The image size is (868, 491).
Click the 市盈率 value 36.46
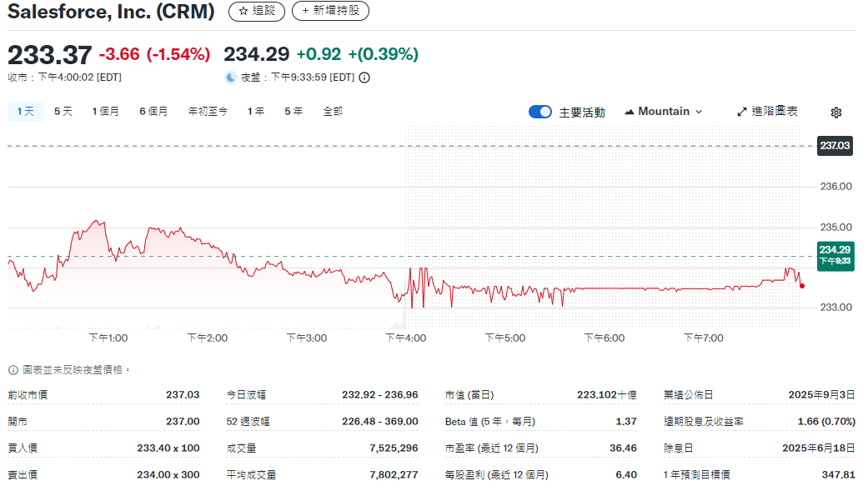tap(624, 448)
